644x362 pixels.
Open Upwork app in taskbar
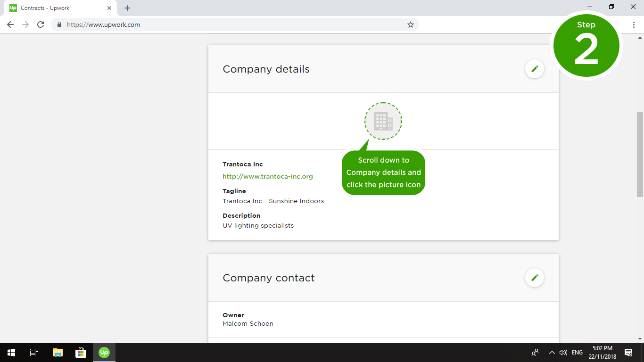tap(104, 352)
